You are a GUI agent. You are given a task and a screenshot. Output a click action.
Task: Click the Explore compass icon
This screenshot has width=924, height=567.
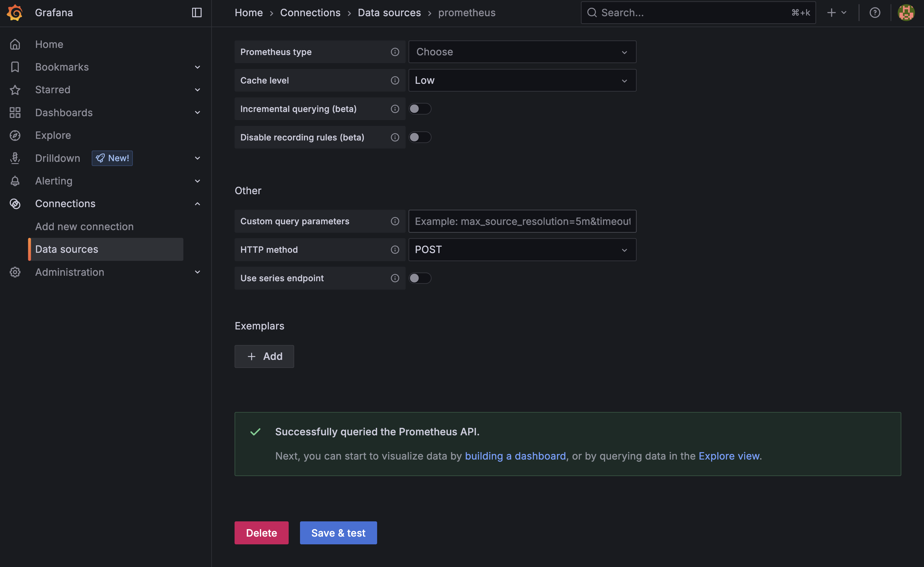[15, 135]
